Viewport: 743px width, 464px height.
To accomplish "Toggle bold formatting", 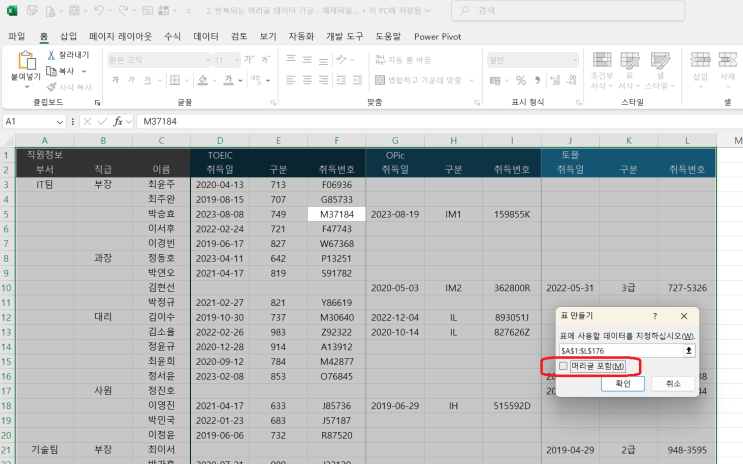I will click(x=115, y=80).
